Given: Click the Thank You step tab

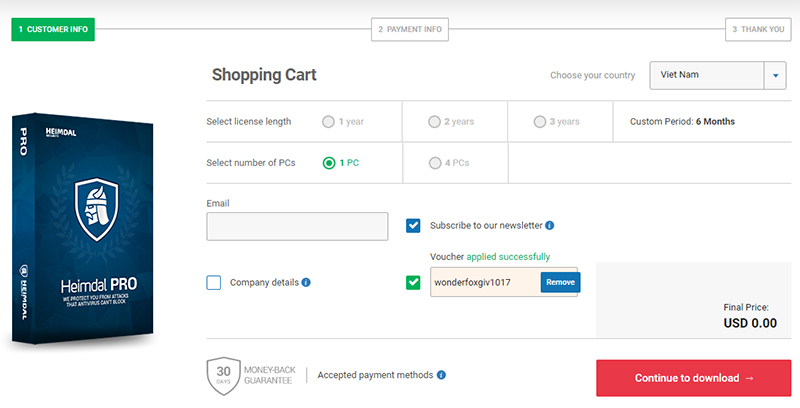Looking at the screenshot, I should [x=757, y=29].
